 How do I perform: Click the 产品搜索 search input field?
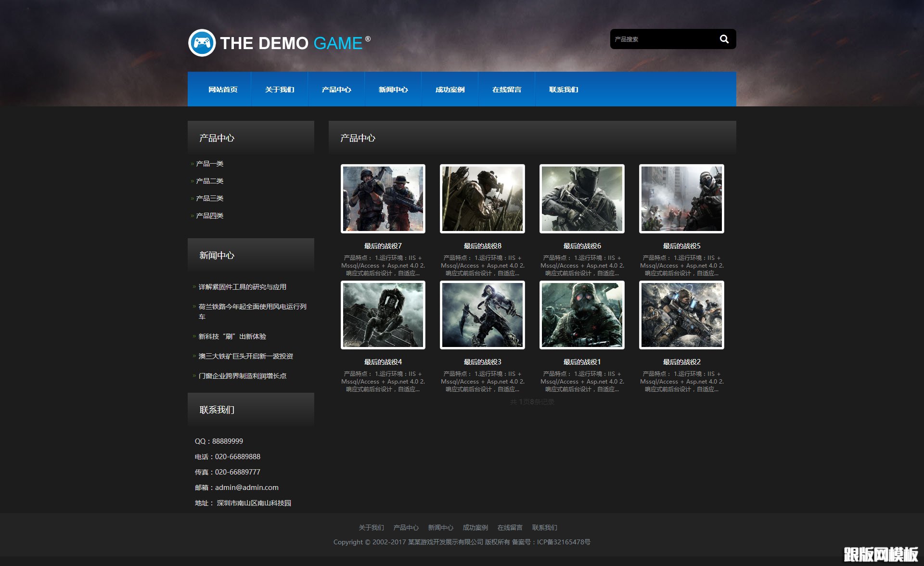pos(662,39)
